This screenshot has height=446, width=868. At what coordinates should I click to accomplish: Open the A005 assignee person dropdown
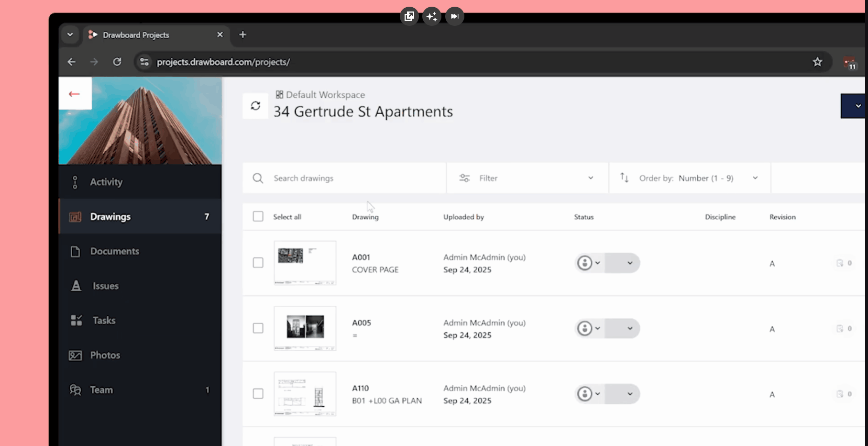tap(589, 328)
